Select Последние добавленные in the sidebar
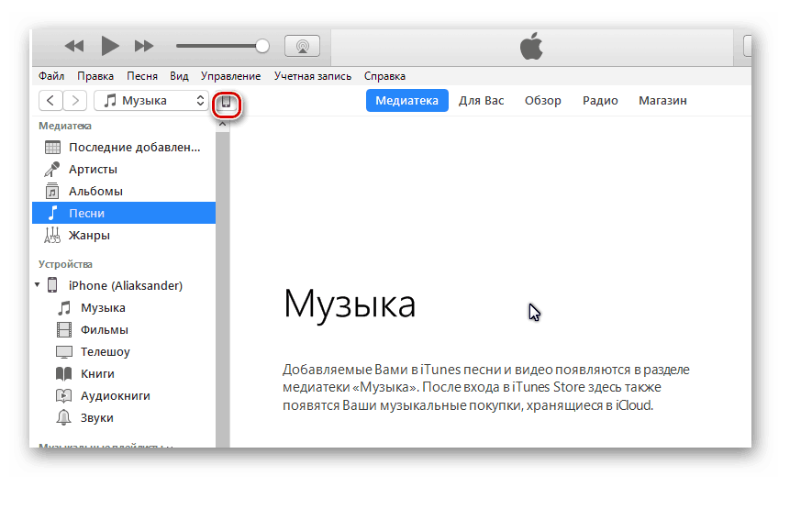812x509 pixels. tap(124, 148)
